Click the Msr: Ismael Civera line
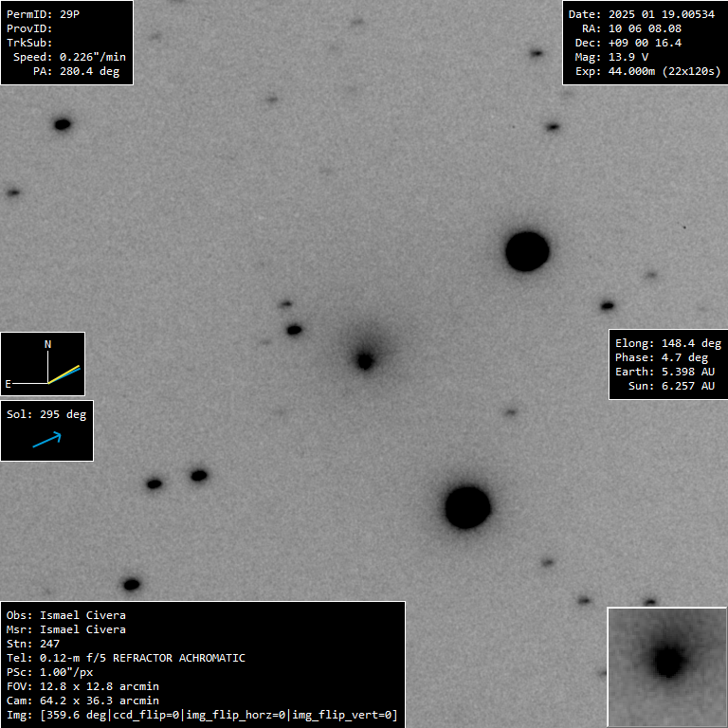This screenshot has height=728, width=728. (x=66, y=629)
